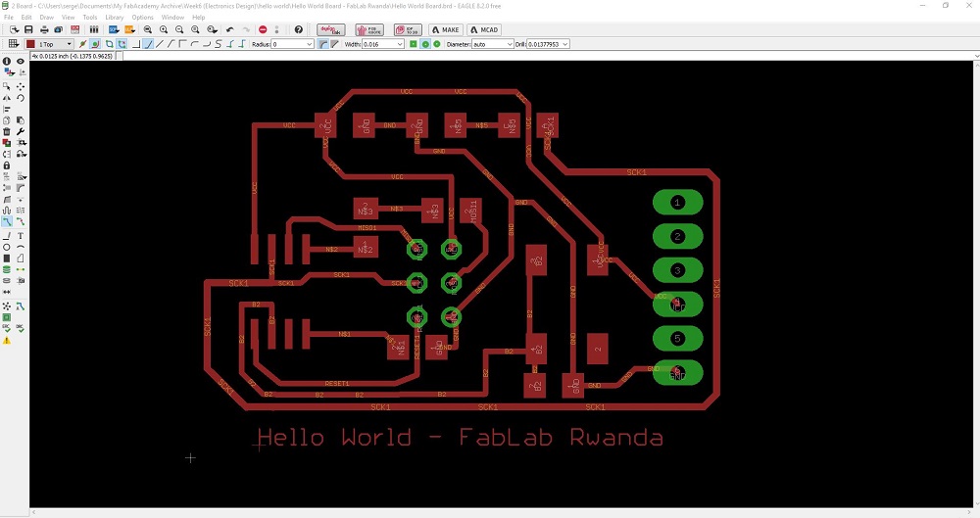Select the round miter style
Viewport: 980px width, 518px height.
[x=322, y=44]
